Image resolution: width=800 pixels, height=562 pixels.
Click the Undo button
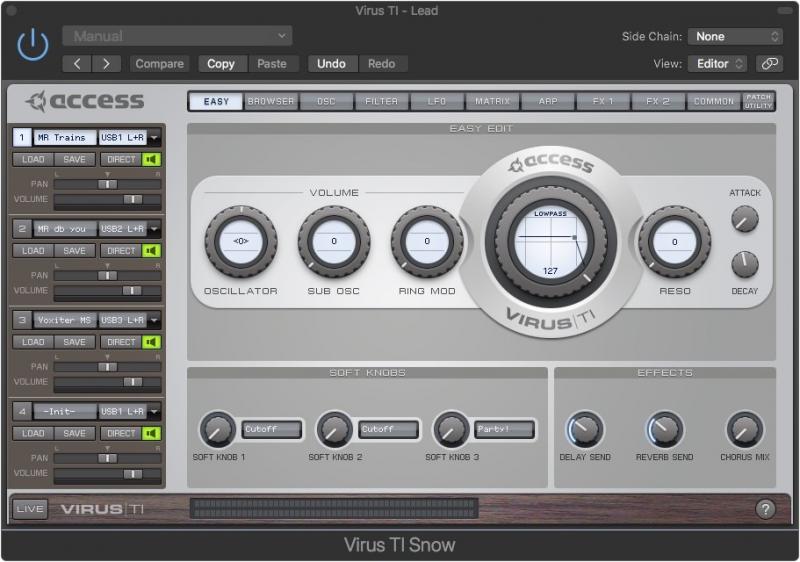pos(331,64)
